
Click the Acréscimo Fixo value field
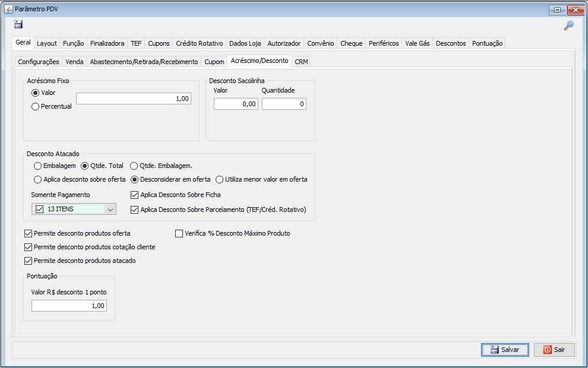[134, 99]
